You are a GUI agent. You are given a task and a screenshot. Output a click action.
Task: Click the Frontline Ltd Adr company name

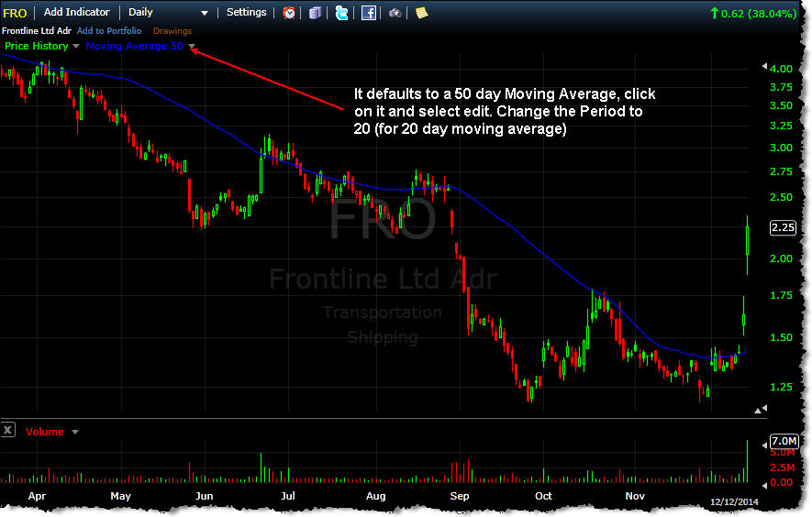[37, 31]
